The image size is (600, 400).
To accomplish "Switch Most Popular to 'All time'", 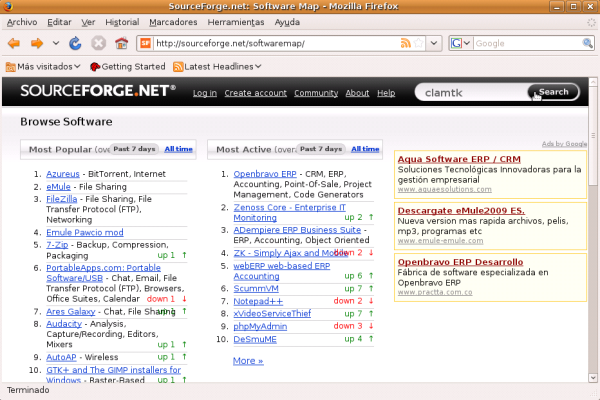I will click(x=179, y=149).
